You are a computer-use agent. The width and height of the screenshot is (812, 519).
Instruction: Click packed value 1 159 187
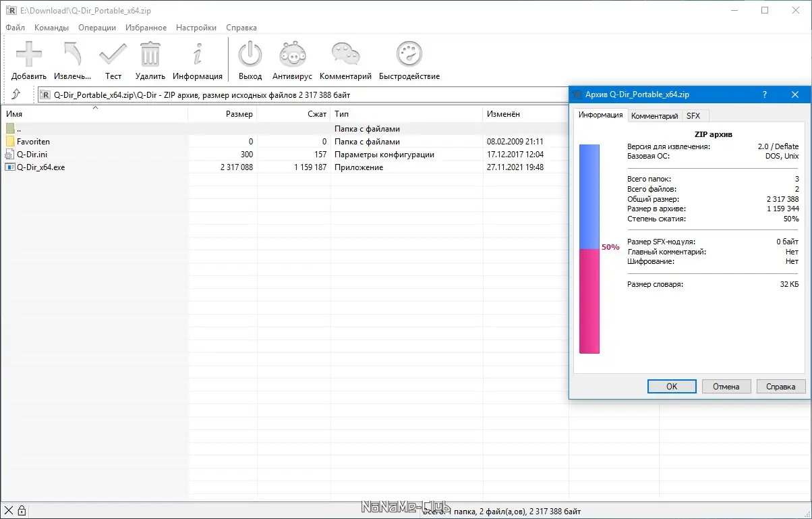point(310,167)
